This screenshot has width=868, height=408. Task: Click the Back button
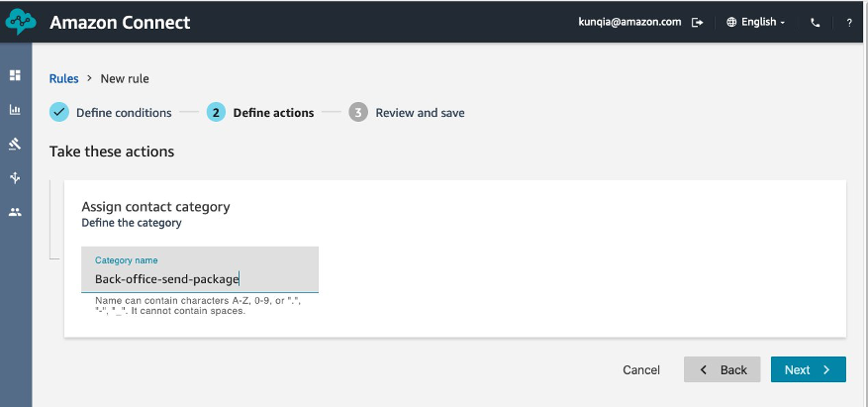click(x=722, y=369)
